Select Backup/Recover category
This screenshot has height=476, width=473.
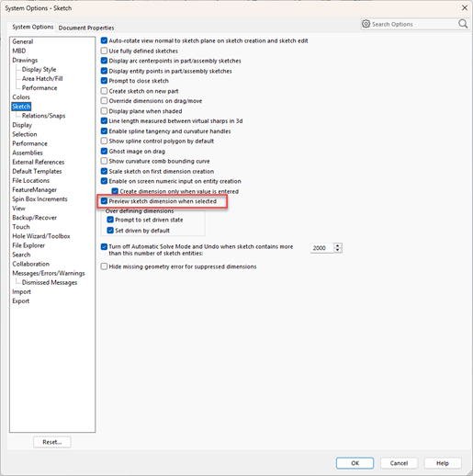[x=34, y=218]
